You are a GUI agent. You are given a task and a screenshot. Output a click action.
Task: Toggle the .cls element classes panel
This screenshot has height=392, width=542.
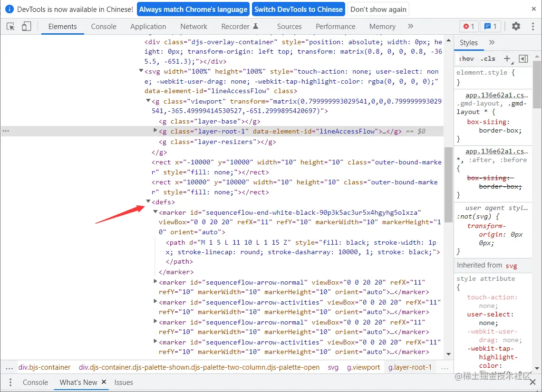tap(488, 59)
